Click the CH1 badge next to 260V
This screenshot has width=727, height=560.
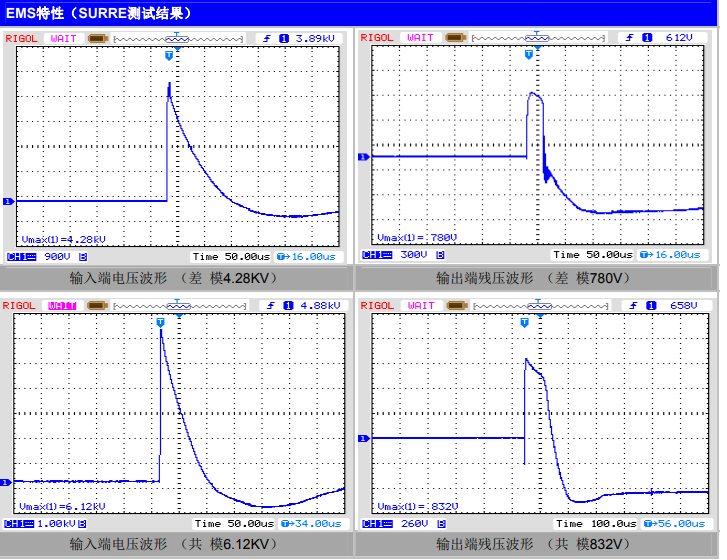(377, 524)
